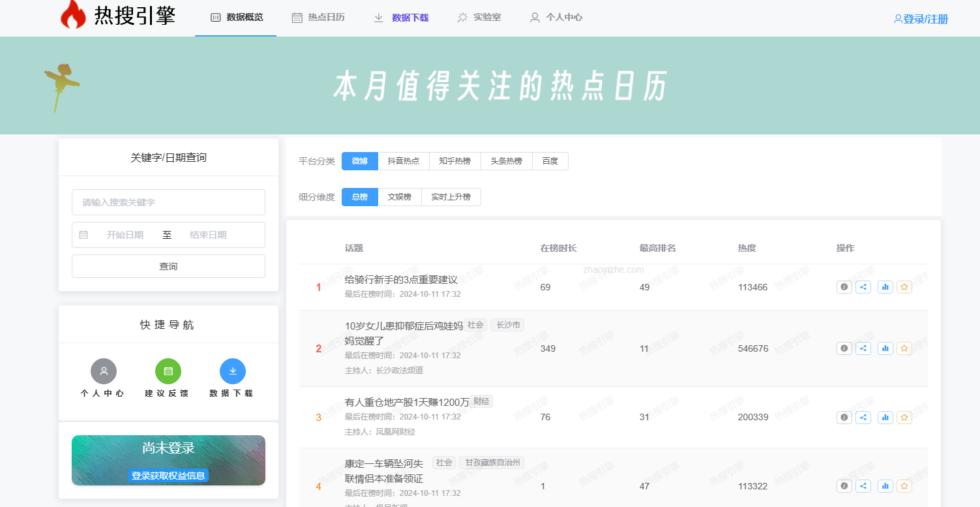View chart statistics for 有人重仓地产股1天赚1200万
Image resolution: width=980 pixels, height=507 pixels.
point(885,417)
